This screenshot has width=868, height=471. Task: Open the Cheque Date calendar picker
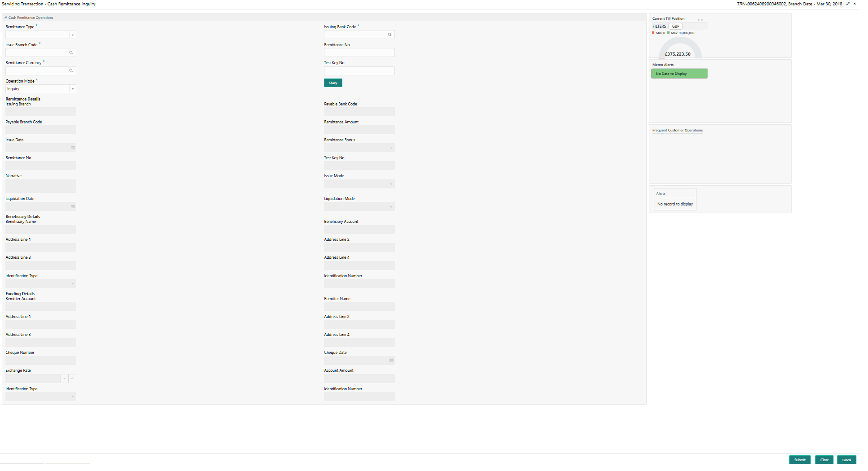pos(391,361)
